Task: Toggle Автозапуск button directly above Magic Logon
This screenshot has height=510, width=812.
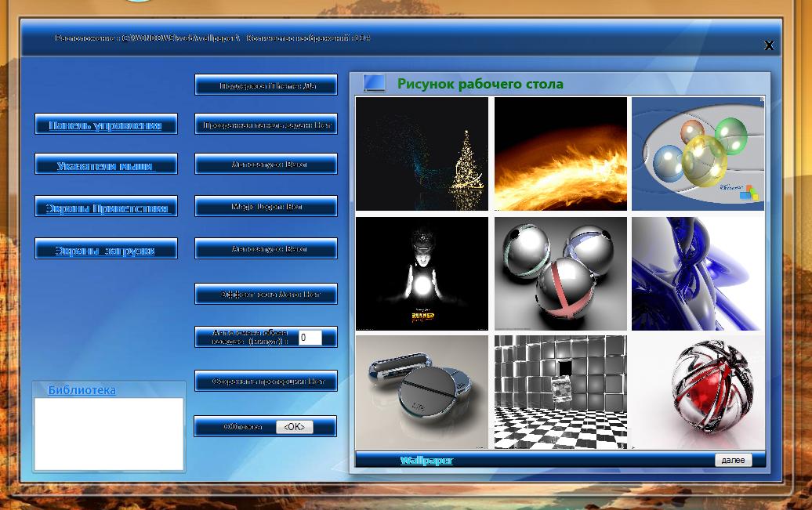Action: [266, 165]
